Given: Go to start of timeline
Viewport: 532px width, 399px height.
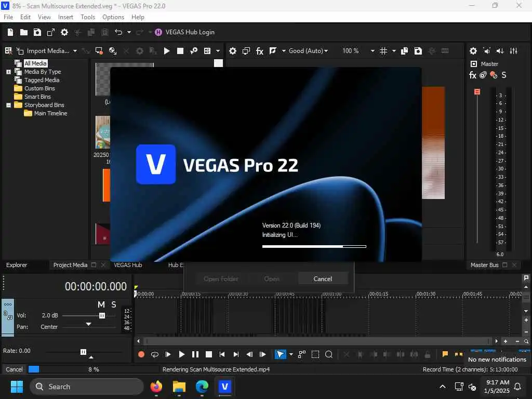Looking at the screenshot, I should coord(222,354).
